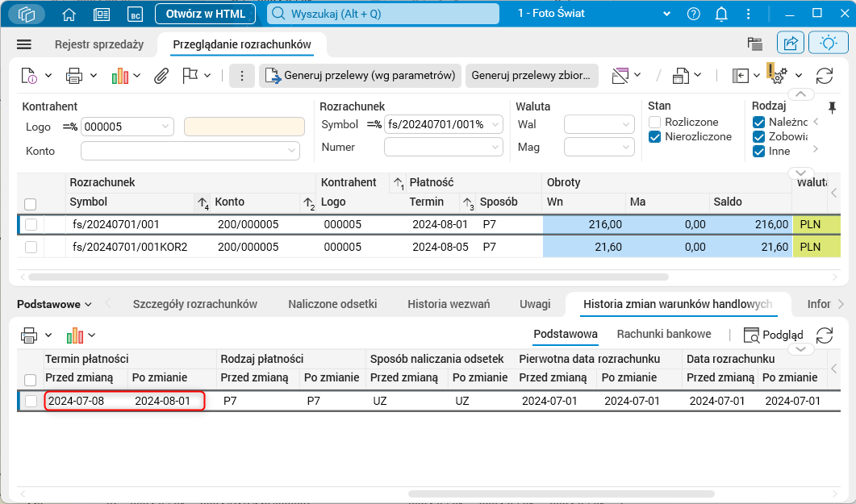
Task: Switch to the Rejestr sprzedaży tab
Action: point(99,45)
